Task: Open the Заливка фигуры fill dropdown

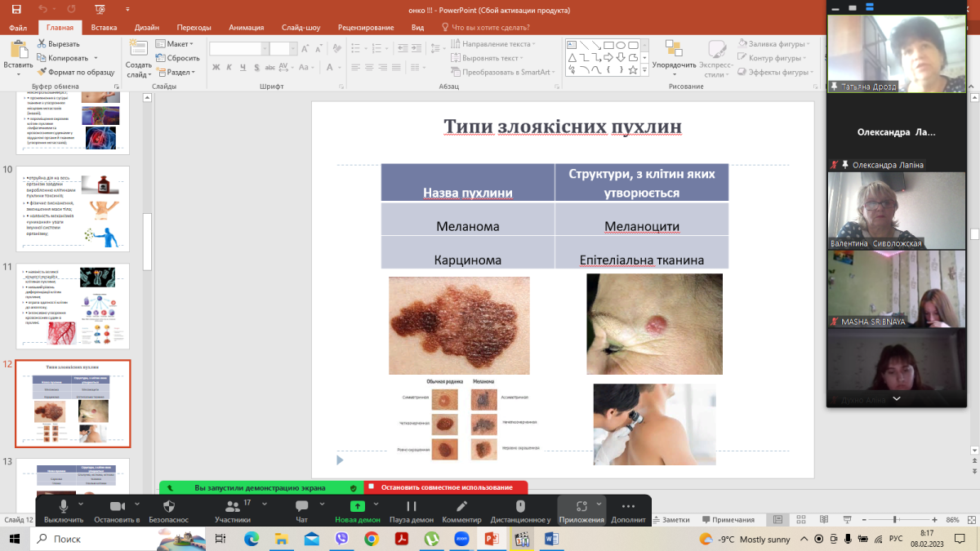Action: coord(774,44)
